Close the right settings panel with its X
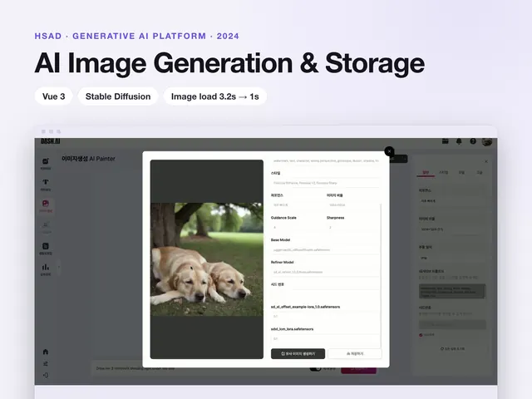 pos(485,161)
